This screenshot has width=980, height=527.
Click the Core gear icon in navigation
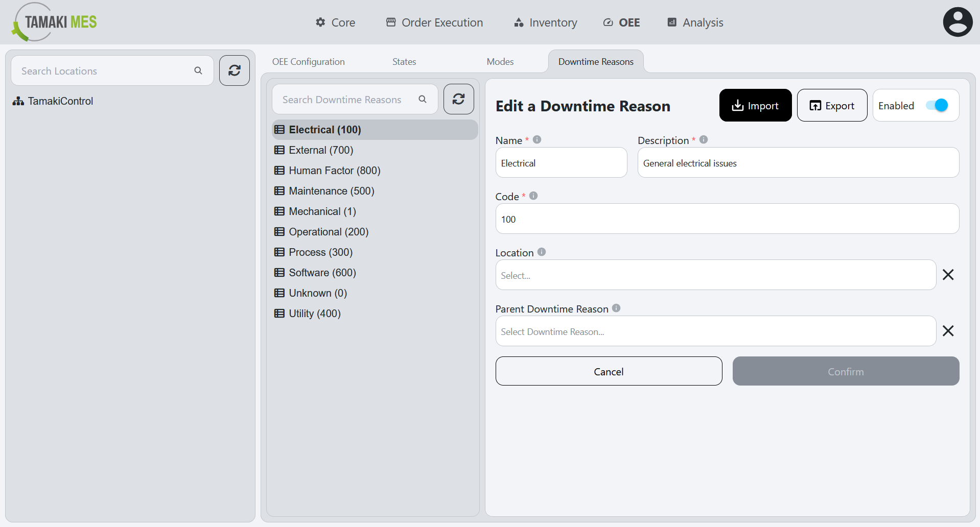pyautogui.click(x=319, y=22)
